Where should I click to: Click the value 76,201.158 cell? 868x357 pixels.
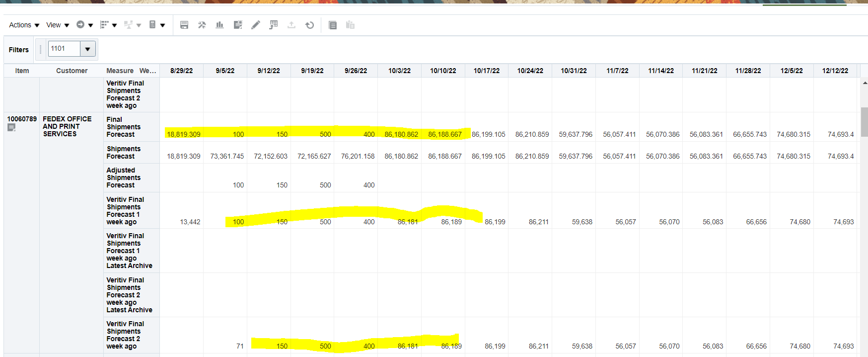[x=358, y=156]
